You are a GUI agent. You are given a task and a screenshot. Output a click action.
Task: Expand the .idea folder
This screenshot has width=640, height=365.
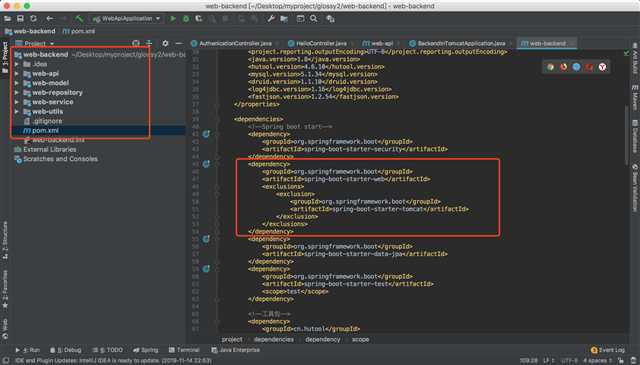tap(17, 64)
